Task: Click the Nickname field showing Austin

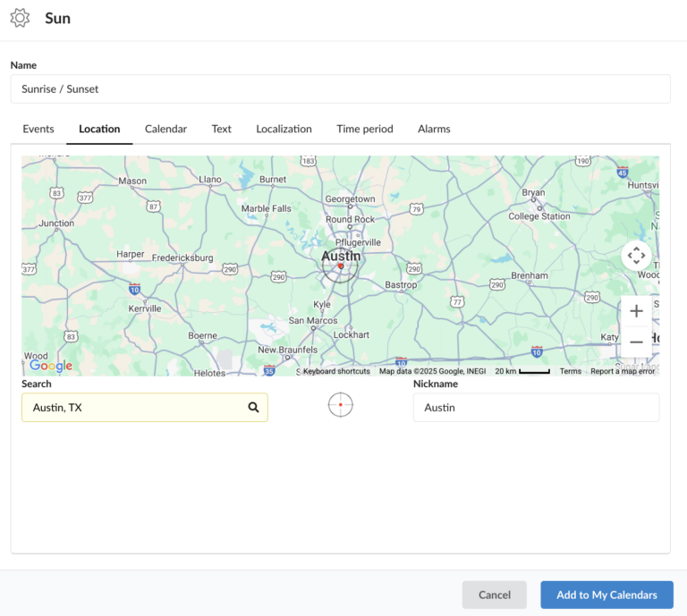Action: tap(536, 408)
